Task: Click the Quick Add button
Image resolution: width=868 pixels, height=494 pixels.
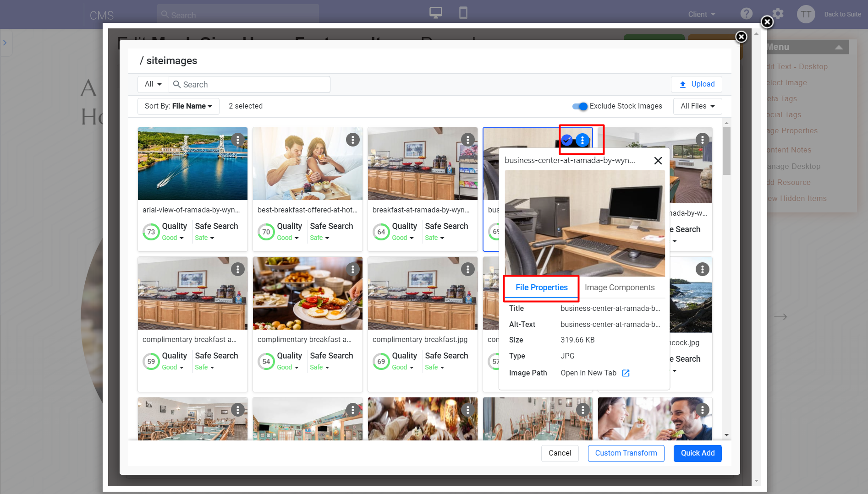Action: coord(698,453)
